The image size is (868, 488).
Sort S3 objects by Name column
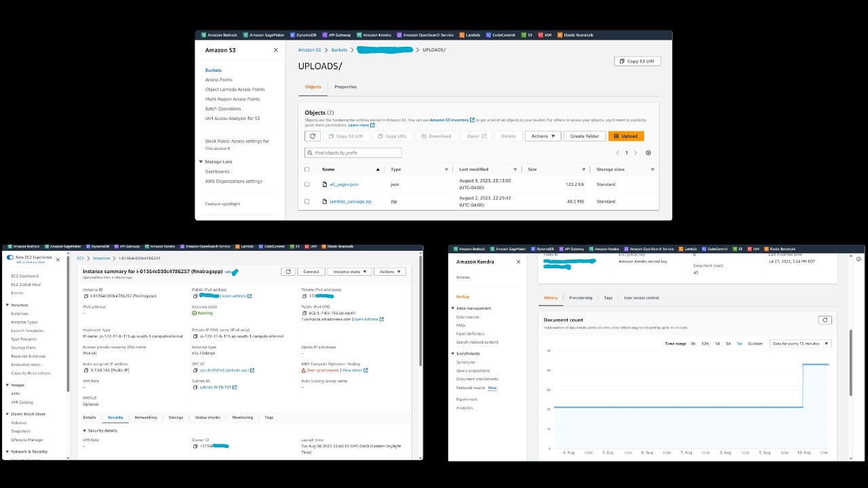(x=328, y=169)
